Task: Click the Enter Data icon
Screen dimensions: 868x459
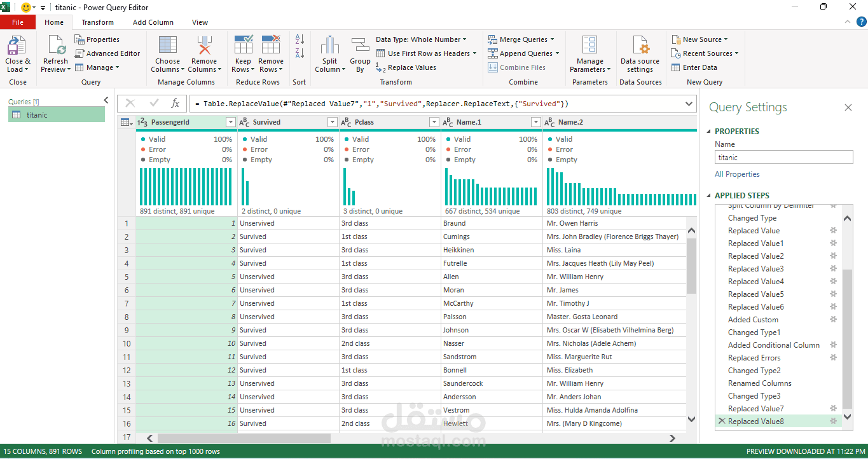Action: pyautogui.click(x=675, y=67)
